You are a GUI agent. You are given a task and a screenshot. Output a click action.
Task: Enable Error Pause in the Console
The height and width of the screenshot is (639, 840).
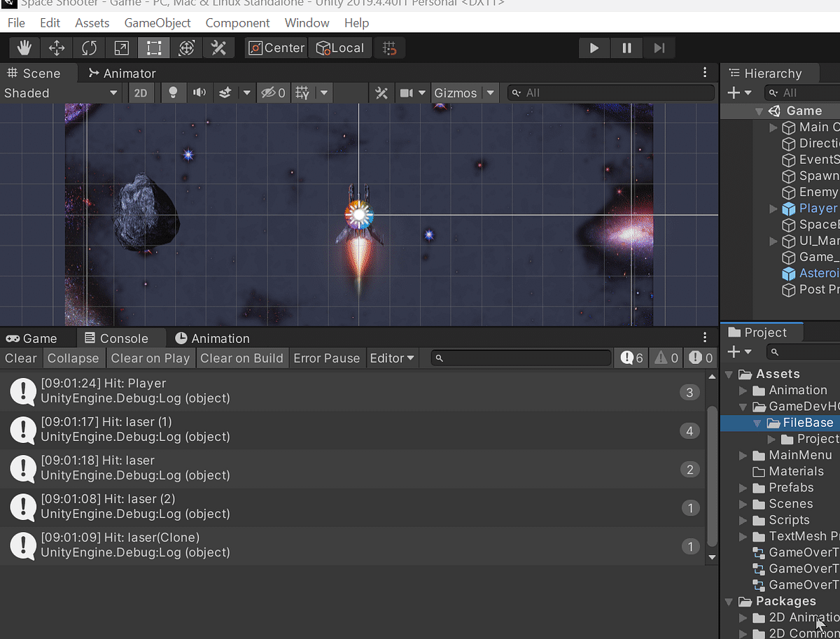coord(327,358)
